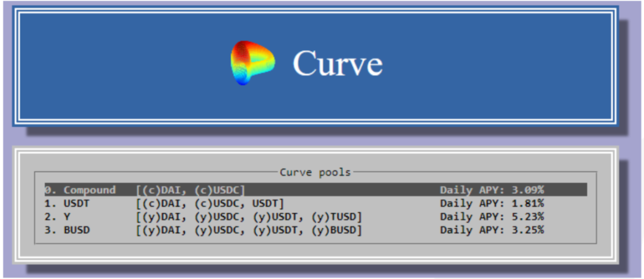The height and width of the screenshot is (279, 644).
Task: Click the Curve title text
Action: tap(338, 63)
